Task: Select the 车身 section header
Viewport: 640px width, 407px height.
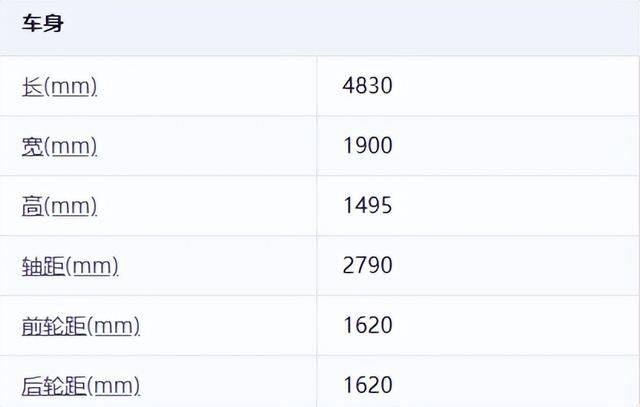Action: [x=43, y=24]
